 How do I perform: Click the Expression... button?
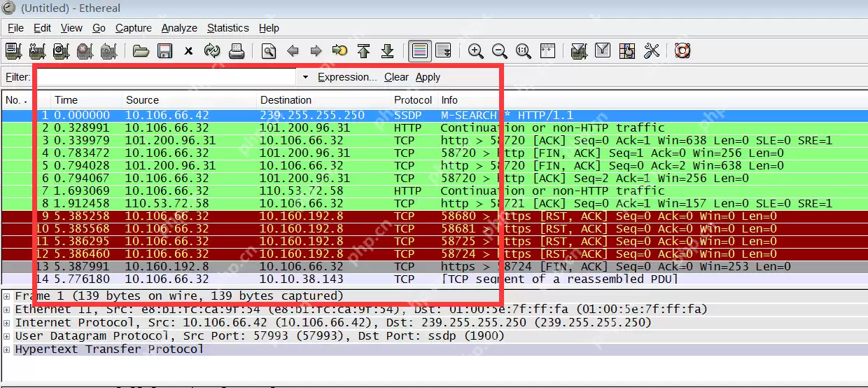[x=347, y=77]
